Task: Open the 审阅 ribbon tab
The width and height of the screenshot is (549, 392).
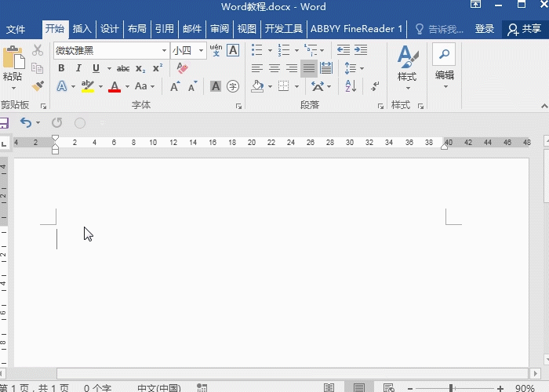Action: [x=219, y=29]
